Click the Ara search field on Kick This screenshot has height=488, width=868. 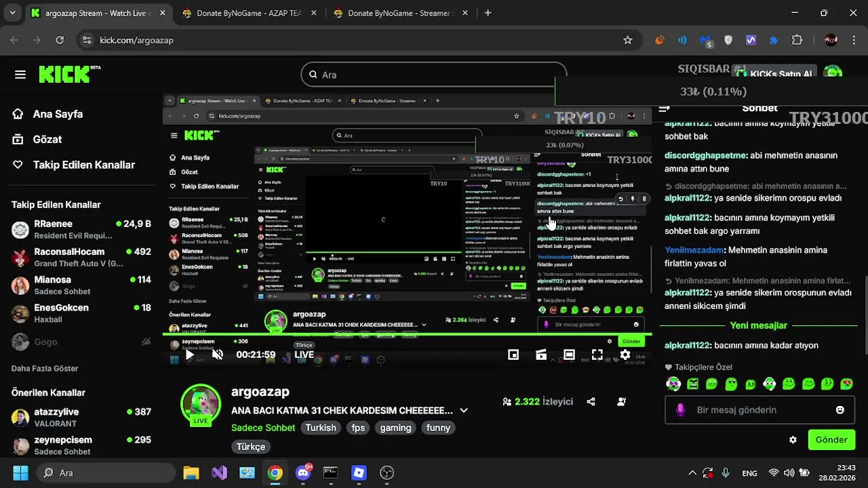[x=434, y=75]
